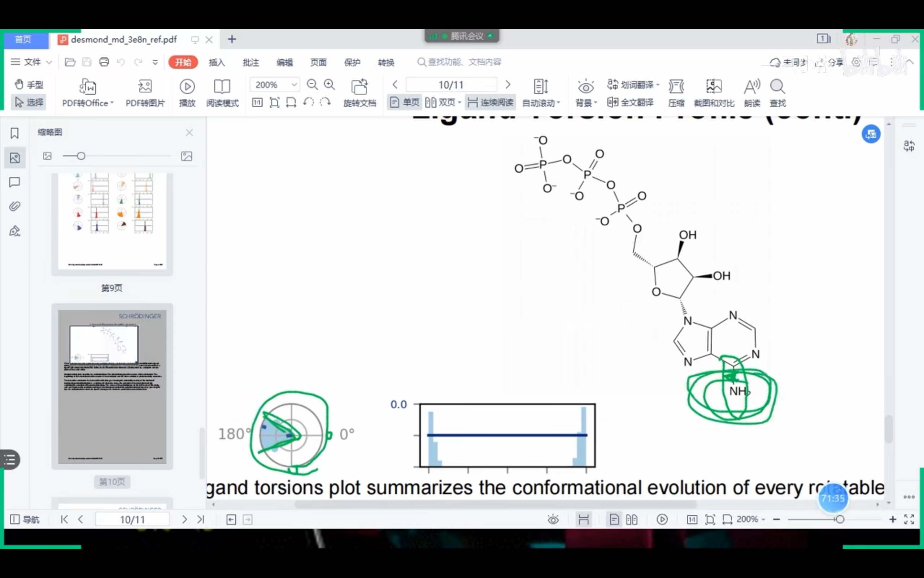Expand Word Translation (划词翻译) dropdown
This screenshot has width=924, height=578.
tap(658, 85)
